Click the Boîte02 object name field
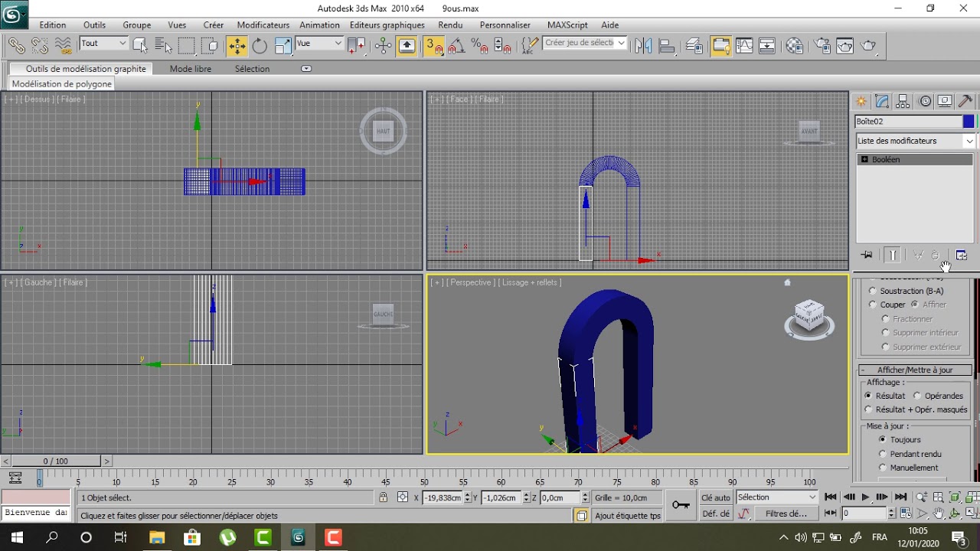Image resolution: width=980 pixels, height=551 pixels. pyautogui.click(x=908, y=122)
